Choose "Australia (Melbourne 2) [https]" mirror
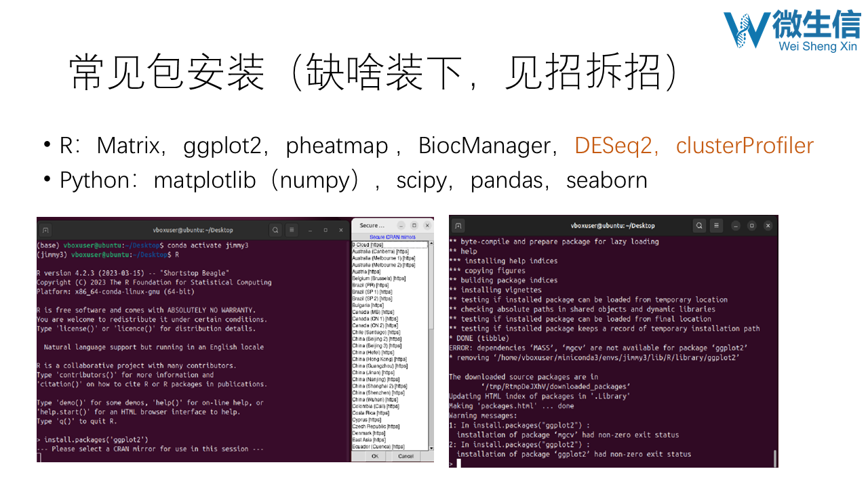 pos(389,265)
